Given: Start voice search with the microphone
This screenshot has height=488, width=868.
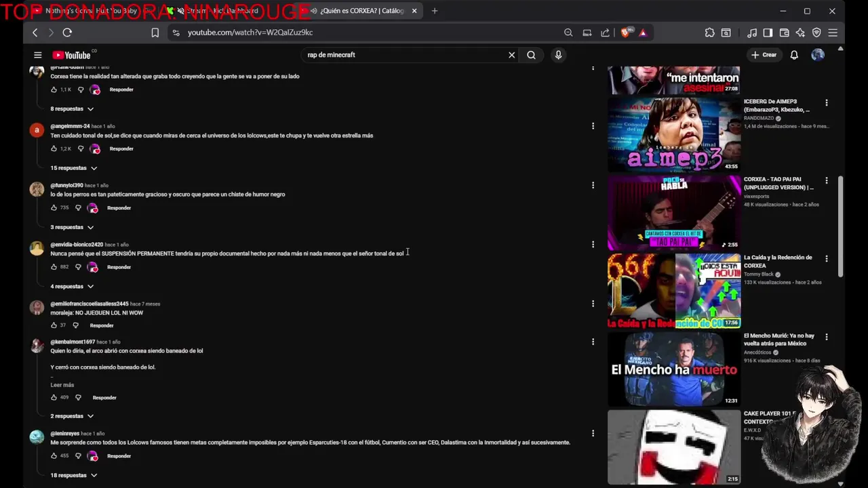Looking at the screenshot, I should tap(558, 55).
